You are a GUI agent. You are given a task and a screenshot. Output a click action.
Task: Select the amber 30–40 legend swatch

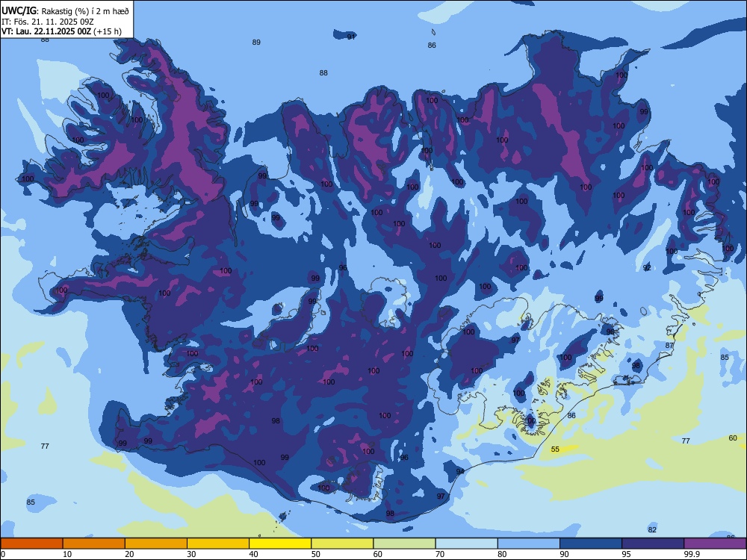(218, 544)
